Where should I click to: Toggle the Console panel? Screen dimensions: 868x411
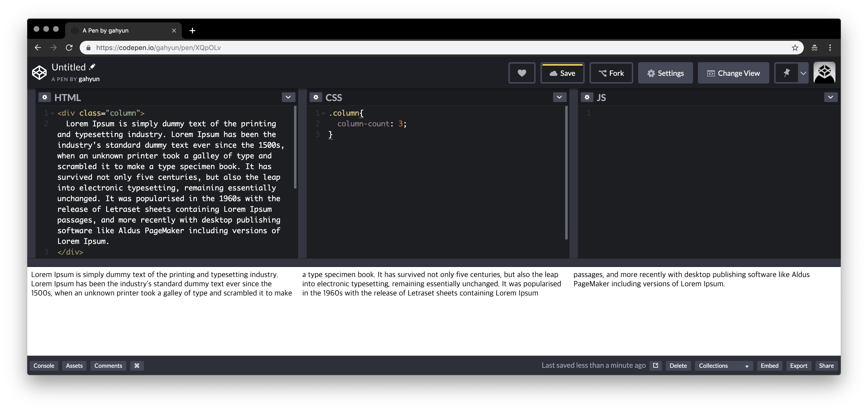coord(44,366)
